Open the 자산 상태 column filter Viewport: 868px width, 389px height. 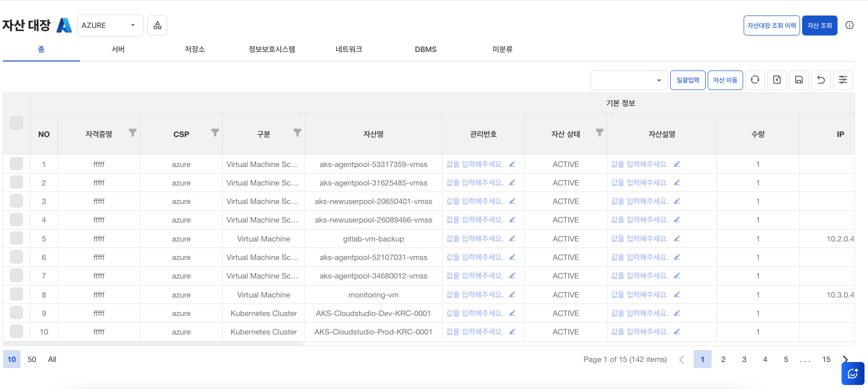pos(599,132)
